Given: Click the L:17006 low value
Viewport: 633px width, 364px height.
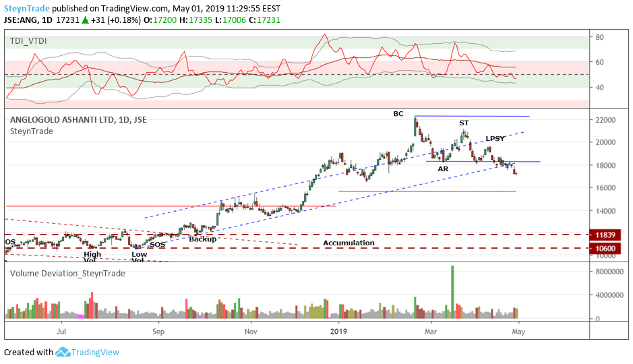Looking at the screenshot, I should (230, 20).
